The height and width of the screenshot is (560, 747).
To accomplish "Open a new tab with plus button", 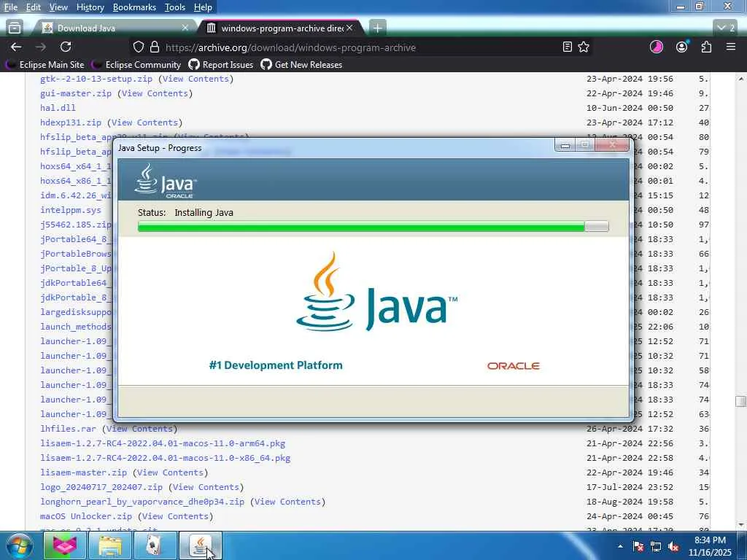I will pyautogui.click(x=377, y=28).
